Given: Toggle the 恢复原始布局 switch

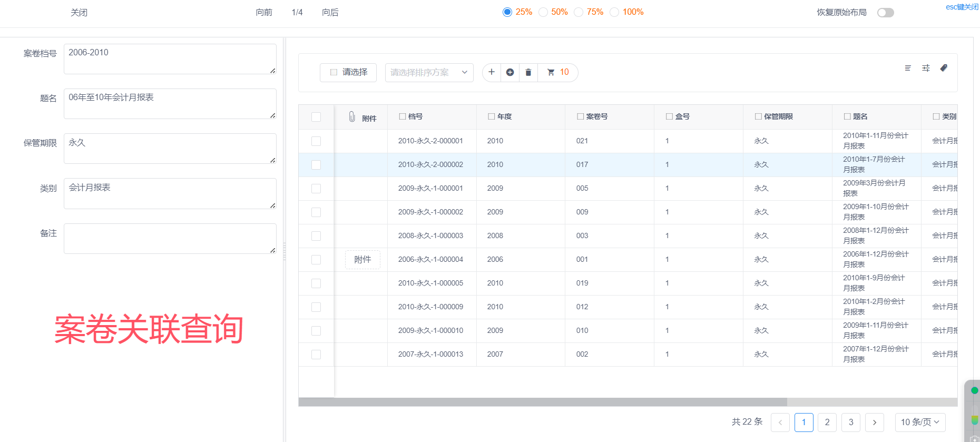Looking at the screenshot, I should tap(885, 13).
